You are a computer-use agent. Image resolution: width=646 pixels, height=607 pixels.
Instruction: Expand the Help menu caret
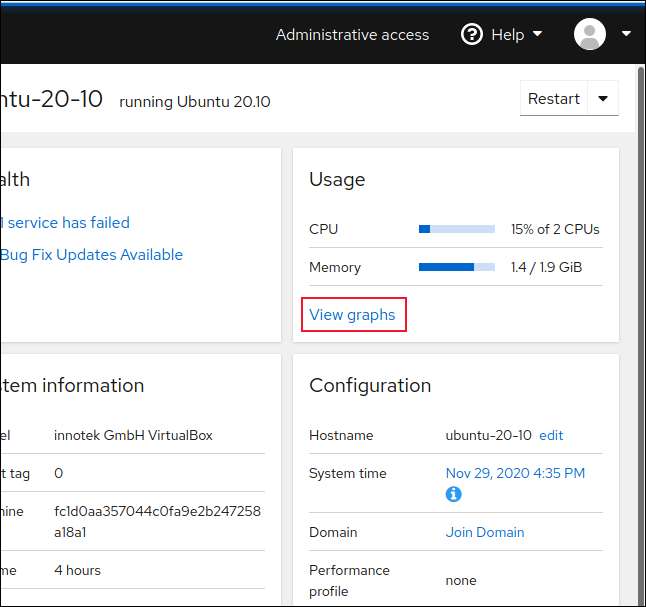coord(537,34)
